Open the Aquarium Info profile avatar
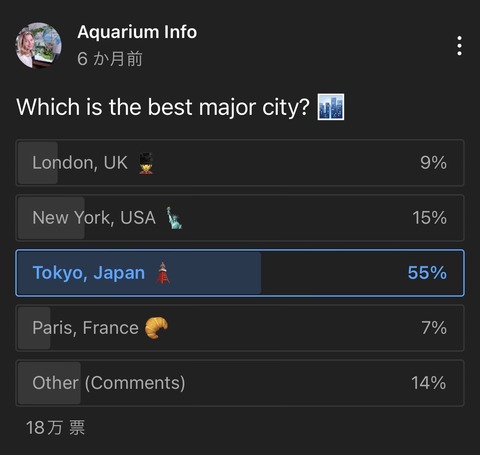 coord(39,45)
